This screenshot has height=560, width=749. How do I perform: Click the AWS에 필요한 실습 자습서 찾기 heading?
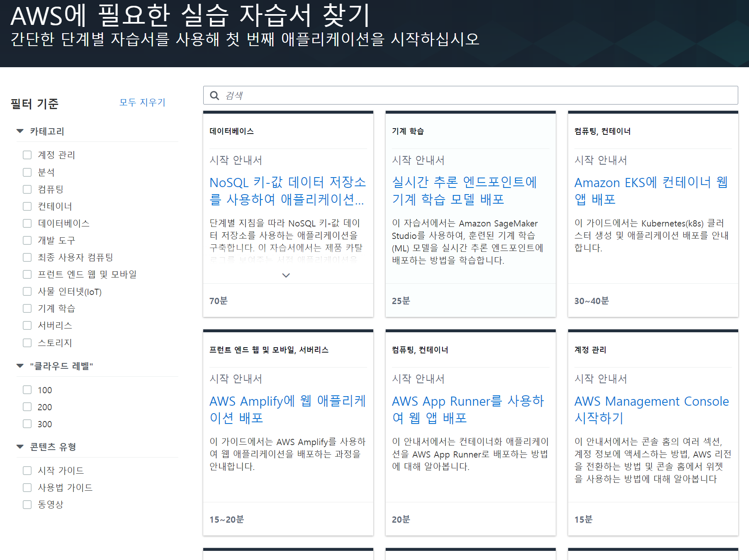pos(190,16)
